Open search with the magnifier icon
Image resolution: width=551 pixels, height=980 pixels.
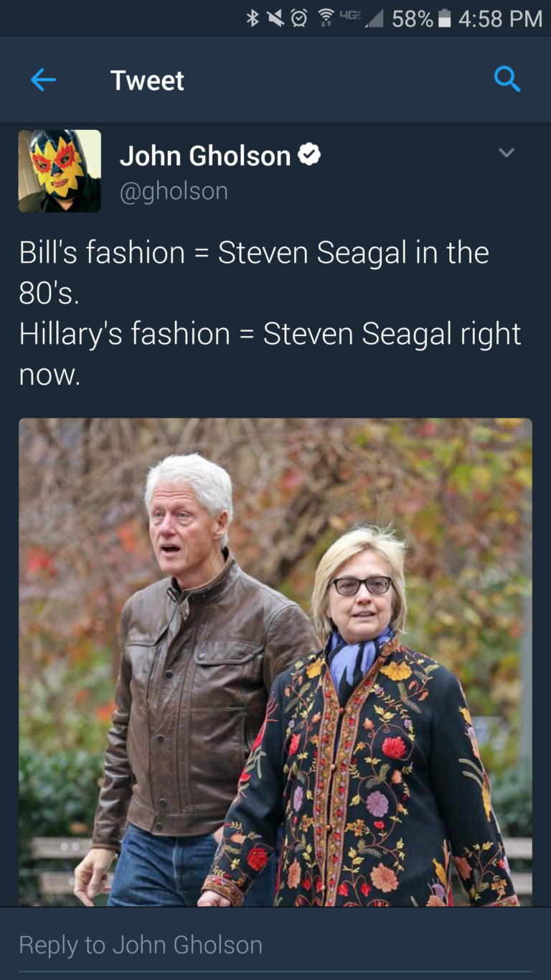(507, 80)
